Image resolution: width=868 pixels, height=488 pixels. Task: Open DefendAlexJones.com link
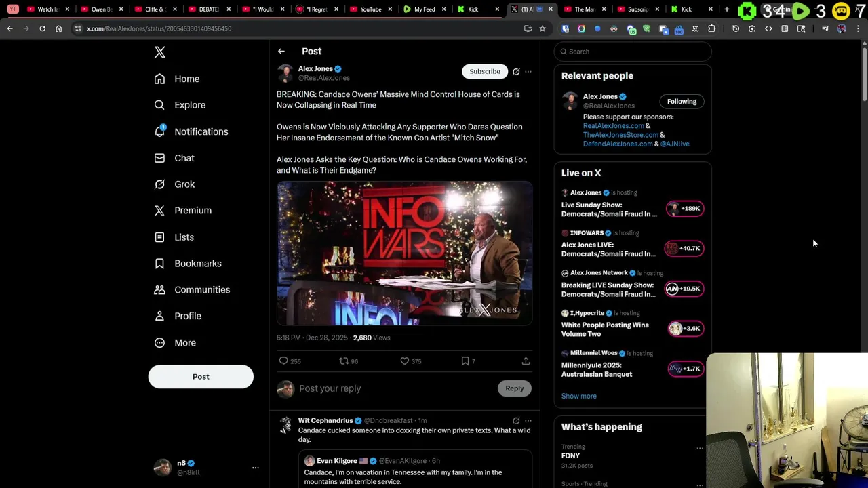click(x=618, y=144)
